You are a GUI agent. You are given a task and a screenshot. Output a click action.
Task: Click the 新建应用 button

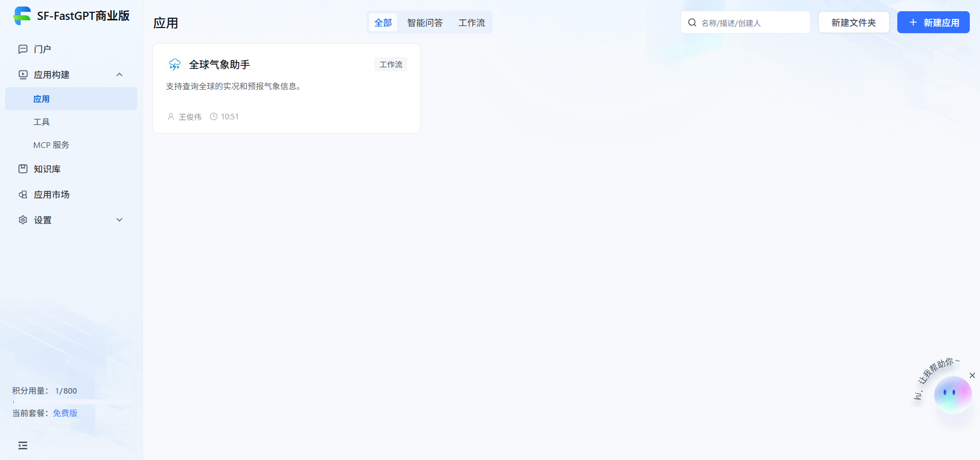(933, 22)
